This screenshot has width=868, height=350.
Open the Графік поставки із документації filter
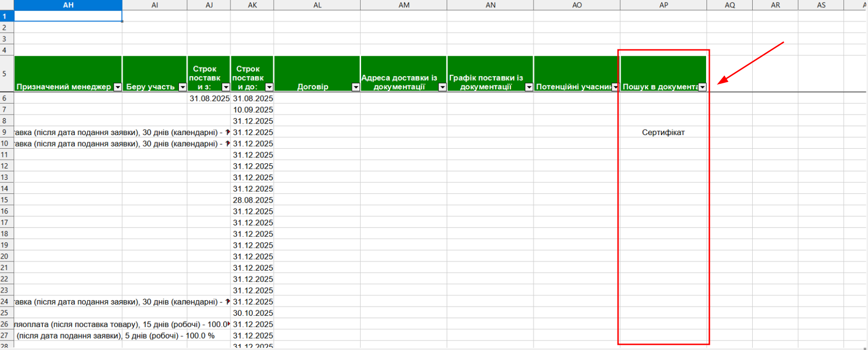[529, 87]
